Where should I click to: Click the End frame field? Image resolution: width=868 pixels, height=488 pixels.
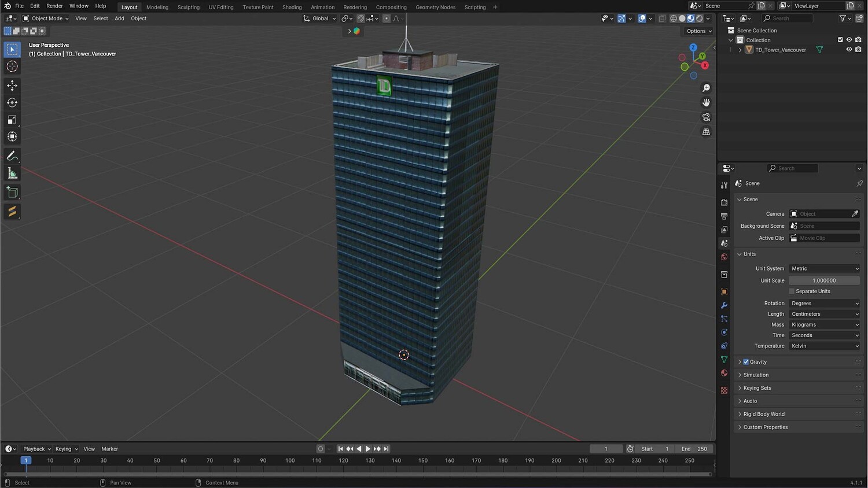pyautogui.click(x=694, y=449)
